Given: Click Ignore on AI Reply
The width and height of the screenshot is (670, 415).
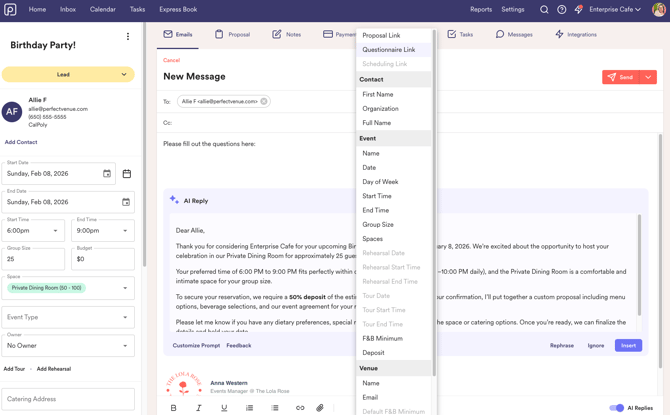Looking at the screenshot, I should 596,345.
